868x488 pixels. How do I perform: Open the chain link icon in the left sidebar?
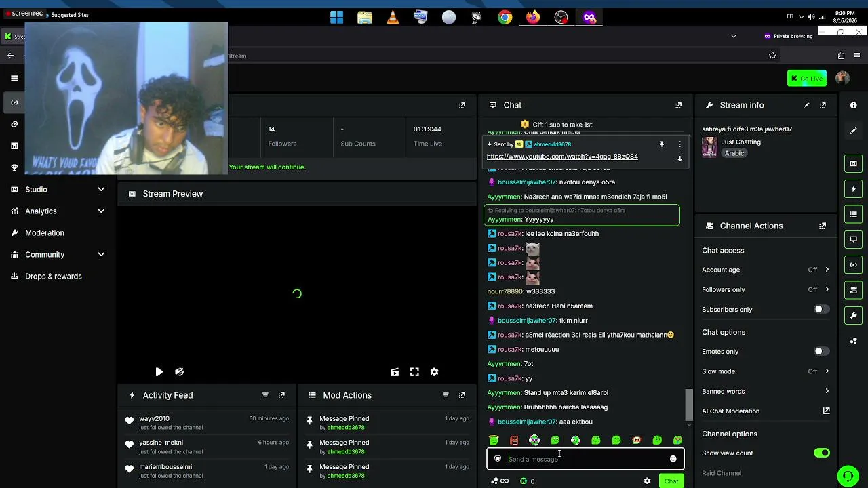tap(14, 124)
